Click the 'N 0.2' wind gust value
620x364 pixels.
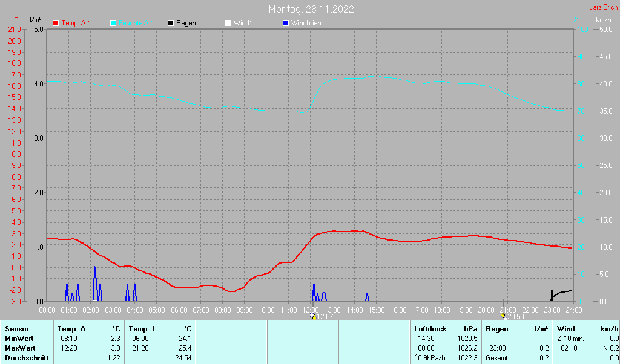click(x=610, y=349)
